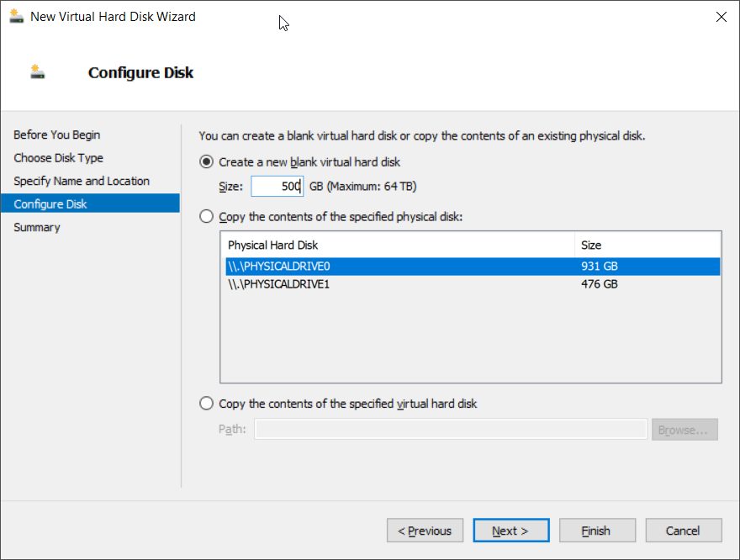Click the Browse button
The width and height of the screenshot is (740, 560).
pyautogui.click(x=684, y=430)
